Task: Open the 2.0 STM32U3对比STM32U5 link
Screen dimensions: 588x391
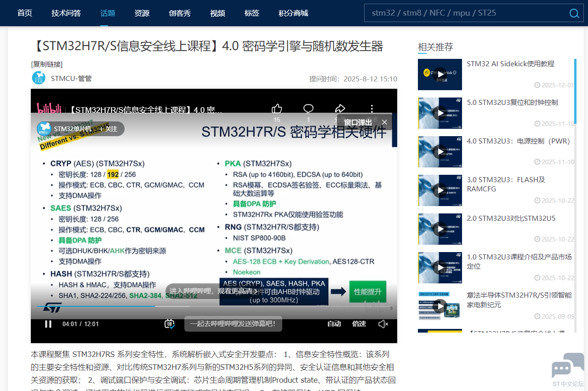Action: pyautogui.click(x=511, y=218)
